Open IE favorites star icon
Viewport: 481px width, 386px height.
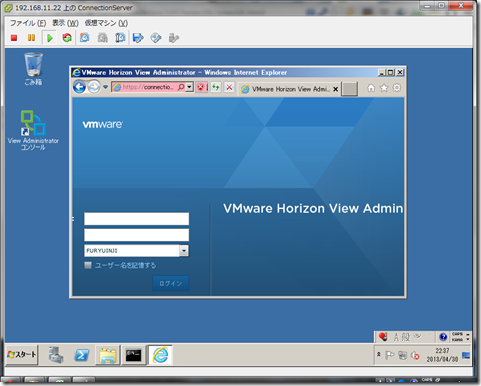(x=384, y=88)
